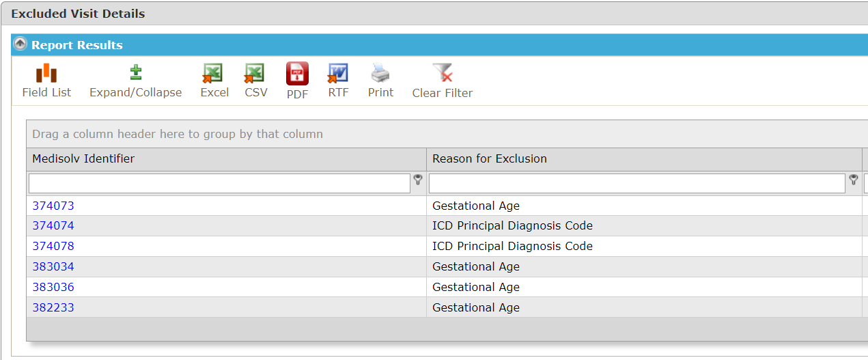Open visit 374078 link
The height and width of the screenshot is (360, 868).
[x=53, y=246]
